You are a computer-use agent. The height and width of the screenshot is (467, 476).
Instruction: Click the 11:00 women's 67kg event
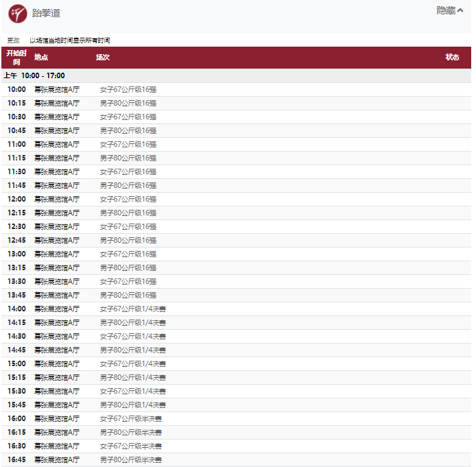pos(128,145)
